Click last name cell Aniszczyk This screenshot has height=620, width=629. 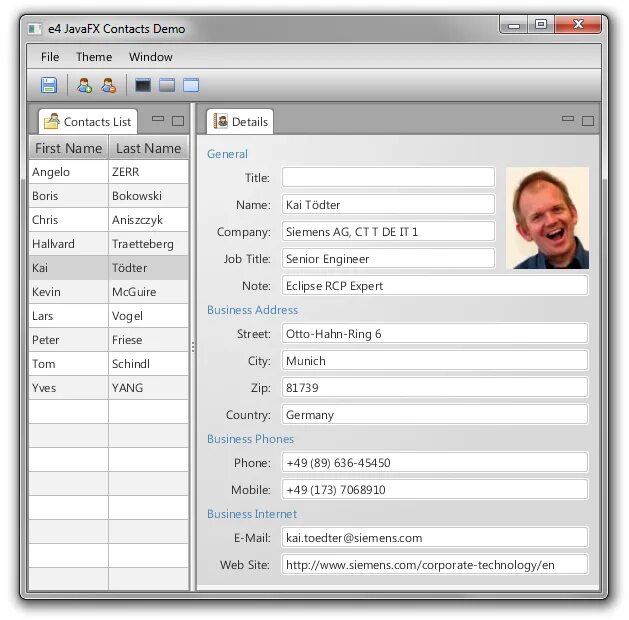click(x=148, y=220)
